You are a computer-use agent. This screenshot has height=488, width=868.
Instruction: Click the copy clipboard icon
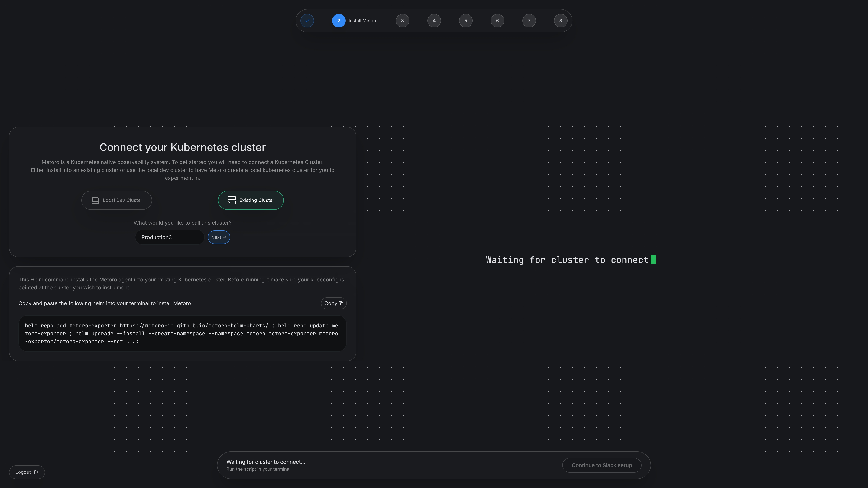pyautogui.click(x=341, y=303)
